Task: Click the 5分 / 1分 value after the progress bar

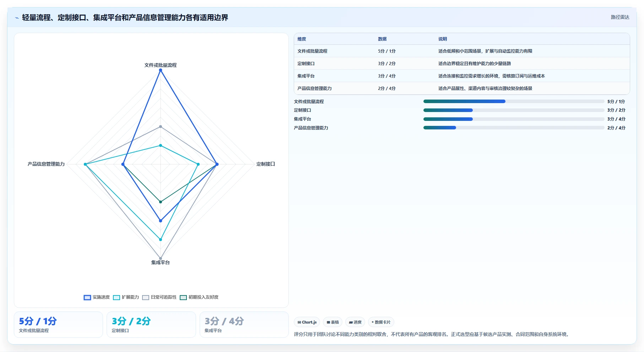Action: [x=616, y=102]
